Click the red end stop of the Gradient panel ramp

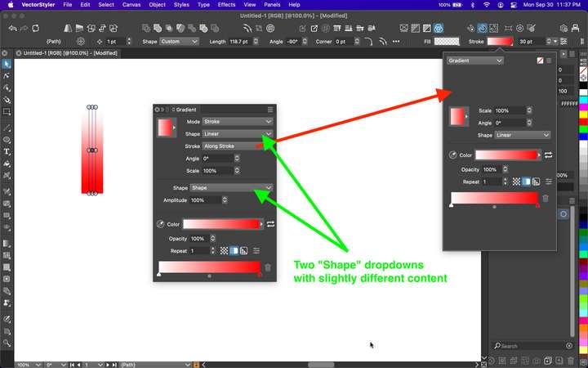point(260,275)
